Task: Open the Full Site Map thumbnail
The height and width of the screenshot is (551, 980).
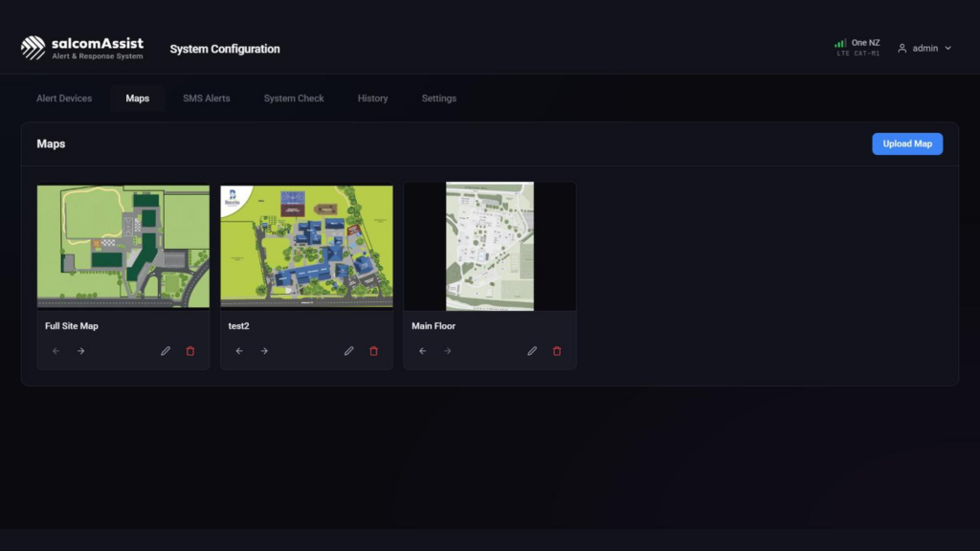Action: (x=123, y=246)
